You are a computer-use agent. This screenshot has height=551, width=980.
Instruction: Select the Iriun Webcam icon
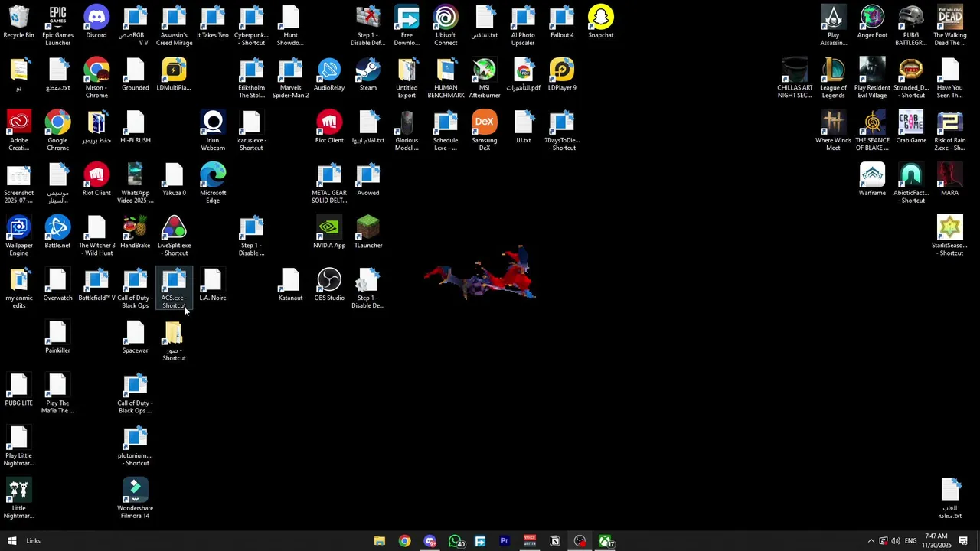coord(213,131)
